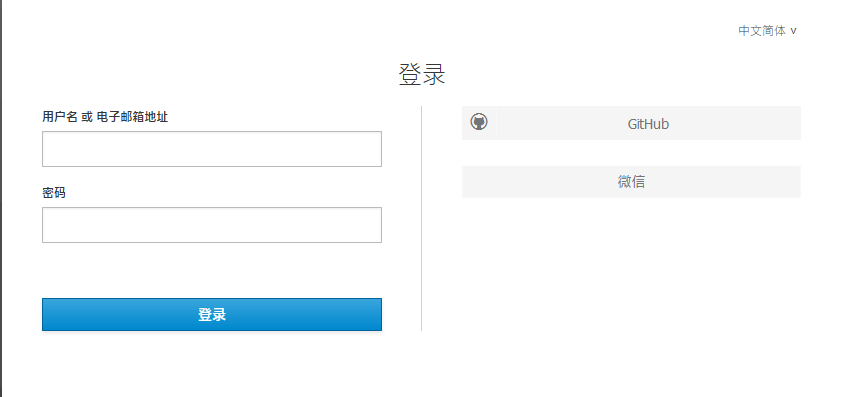Screen dimensions: 842x397
Task: Focus the 密码 password input box
Action: click(x=212, y=225)
